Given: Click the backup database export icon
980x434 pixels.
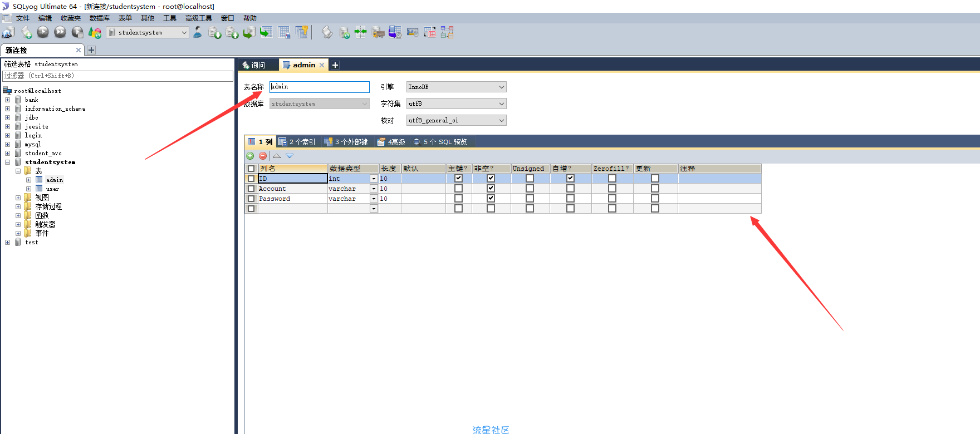Looking at the screenshot, I should (x=232, y=32).
